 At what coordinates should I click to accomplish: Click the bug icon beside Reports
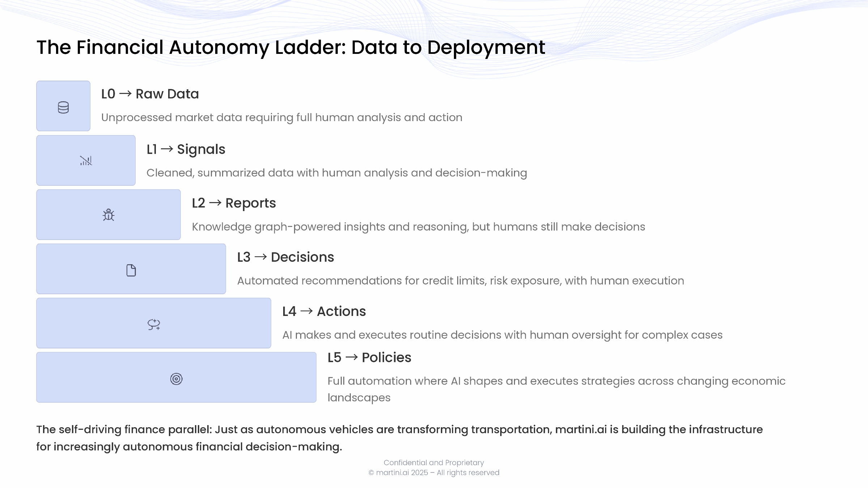(109, 215)
